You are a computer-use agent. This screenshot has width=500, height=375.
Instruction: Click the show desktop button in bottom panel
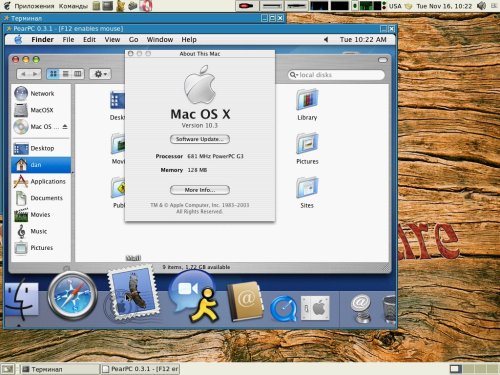(x=8, y=369)
